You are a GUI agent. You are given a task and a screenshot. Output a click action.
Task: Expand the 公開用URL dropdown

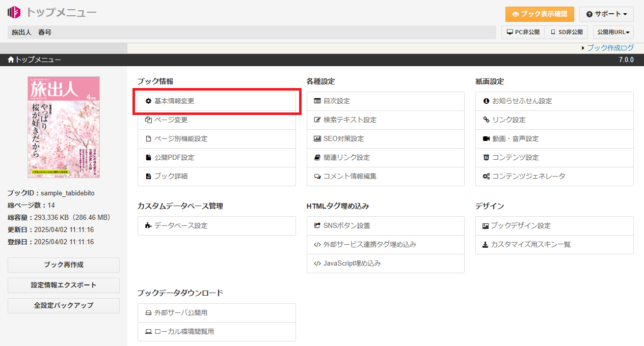pos(613,32)
